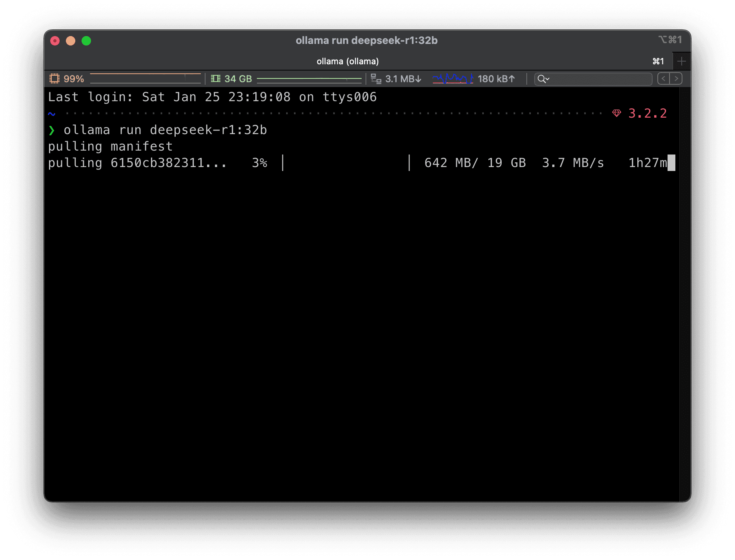Click the green full-screen window button
The height and width of the screenshot is (560, 735).
(86, 41)
